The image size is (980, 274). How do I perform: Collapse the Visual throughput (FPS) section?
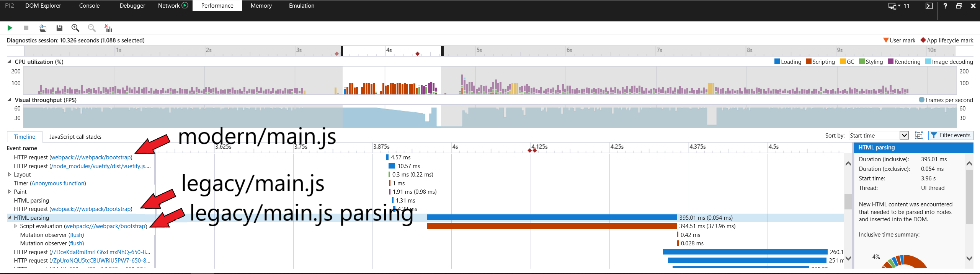click(9, 100)
